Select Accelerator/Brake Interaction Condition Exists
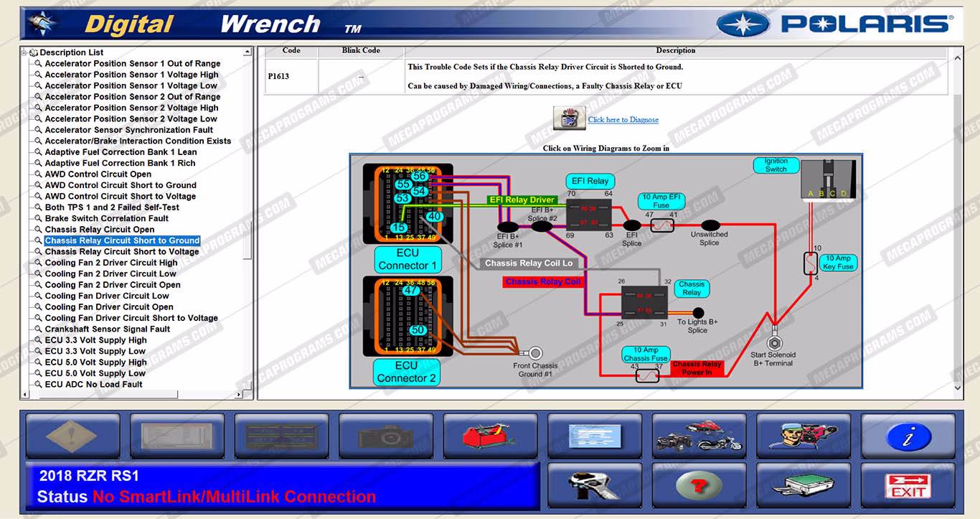This screenshot has height=519, width=980. point(138,141)
